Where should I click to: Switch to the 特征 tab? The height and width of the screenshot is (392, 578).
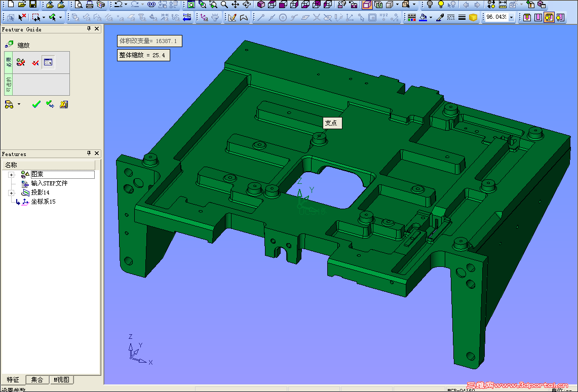tap(13, 379)
